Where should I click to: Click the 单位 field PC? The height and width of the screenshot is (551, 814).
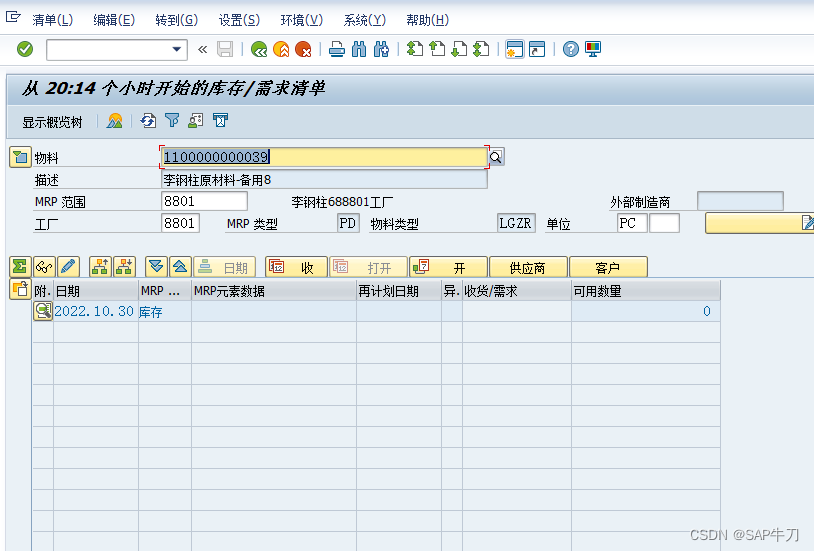click(632, 223)
